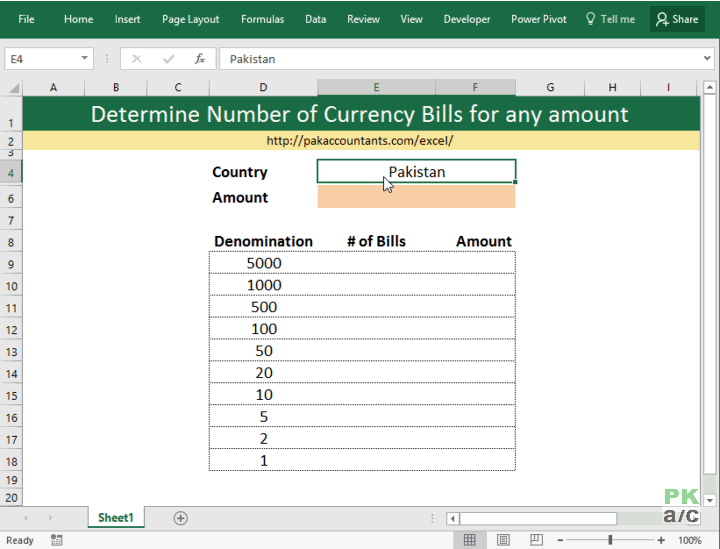Image resolution: width=720 pixels, height=549 pixels.
Task: Adjust the zoom slider handle
Action: (610, 540)
